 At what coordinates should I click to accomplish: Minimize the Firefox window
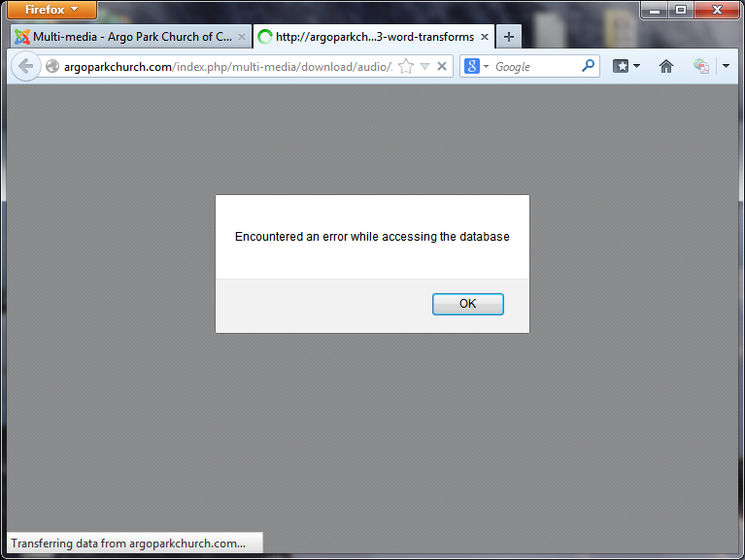655,10
